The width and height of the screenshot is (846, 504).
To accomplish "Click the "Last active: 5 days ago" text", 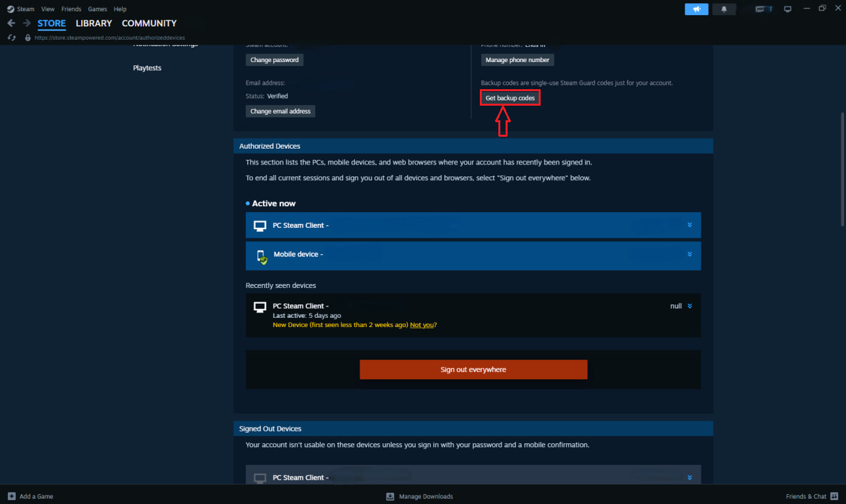I will click(307, 316).
